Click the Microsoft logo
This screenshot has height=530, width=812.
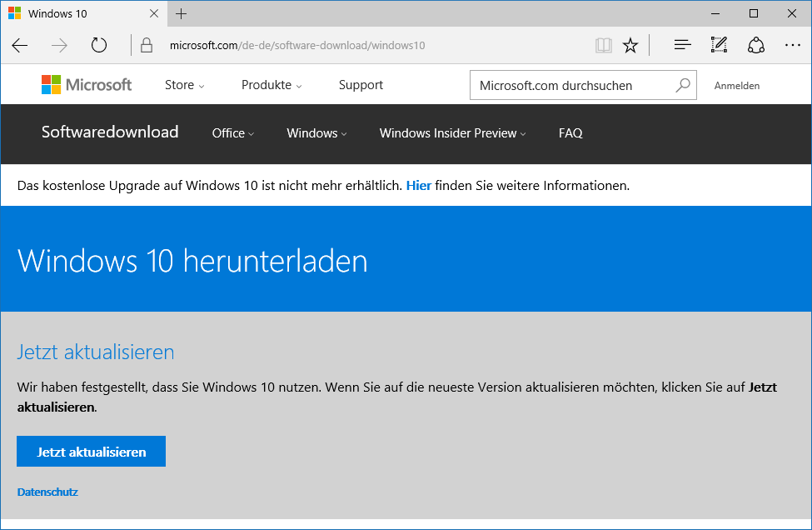[x=87, y=85]
